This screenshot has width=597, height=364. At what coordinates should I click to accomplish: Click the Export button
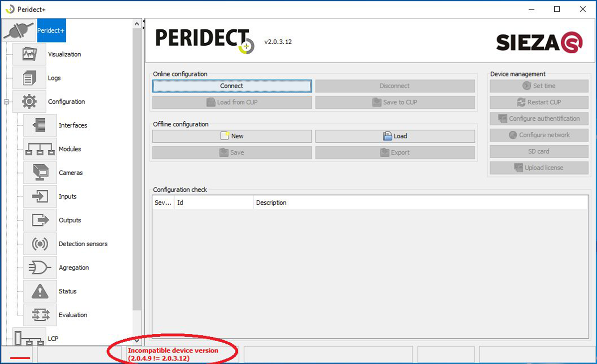[x=395, y=153]
